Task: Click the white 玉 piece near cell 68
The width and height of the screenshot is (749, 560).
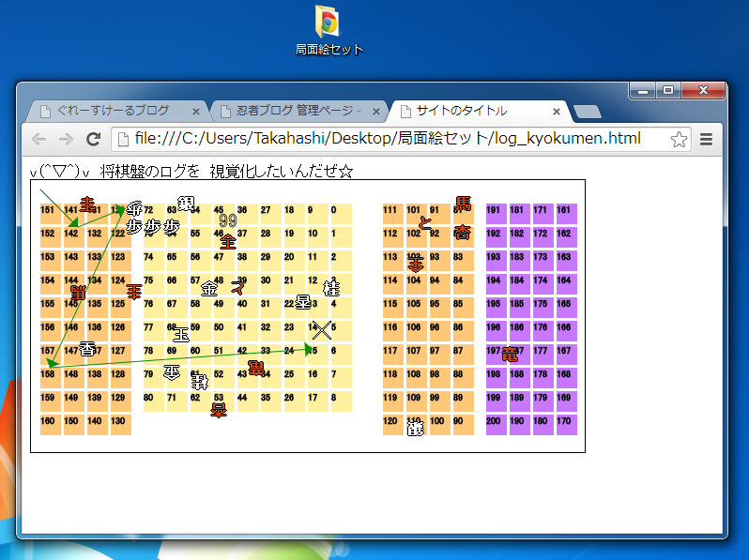Action: [x=181, y=335]
